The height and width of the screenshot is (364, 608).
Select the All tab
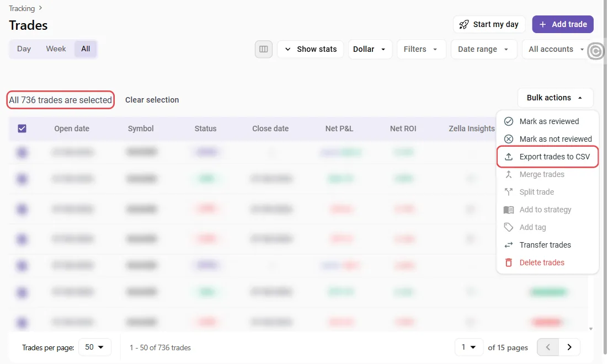coord(86,49)
